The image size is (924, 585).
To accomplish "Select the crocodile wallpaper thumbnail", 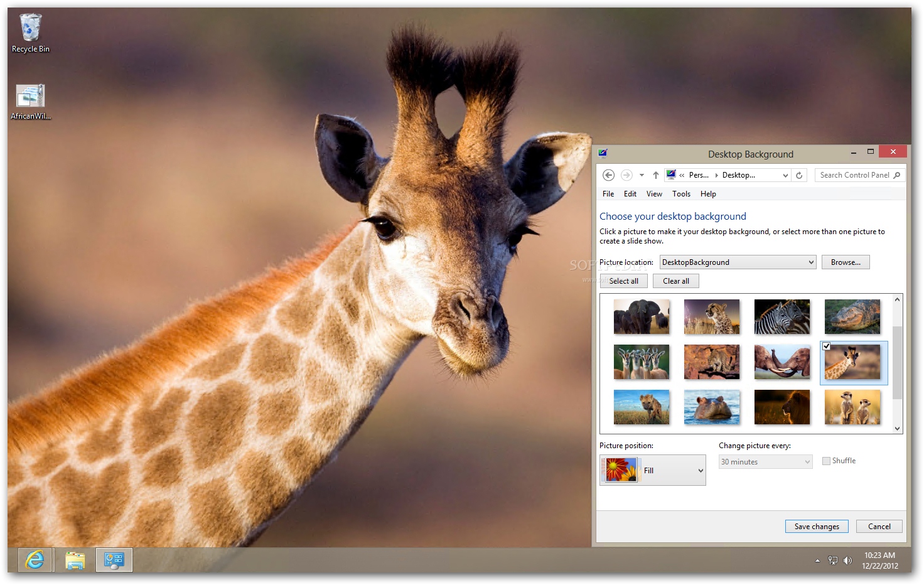I will pyautogui.click(x=852, y=316).
